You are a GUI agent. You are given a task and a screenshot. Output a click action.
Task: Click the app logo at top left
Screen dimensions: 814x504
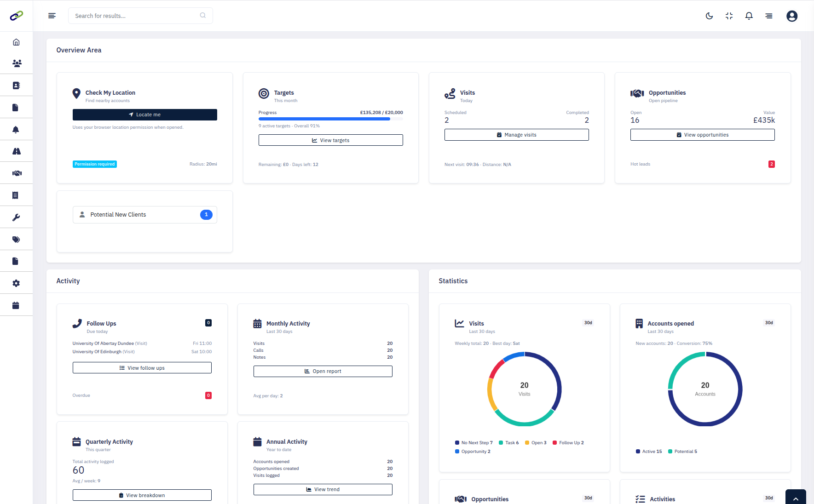point(17,16)
